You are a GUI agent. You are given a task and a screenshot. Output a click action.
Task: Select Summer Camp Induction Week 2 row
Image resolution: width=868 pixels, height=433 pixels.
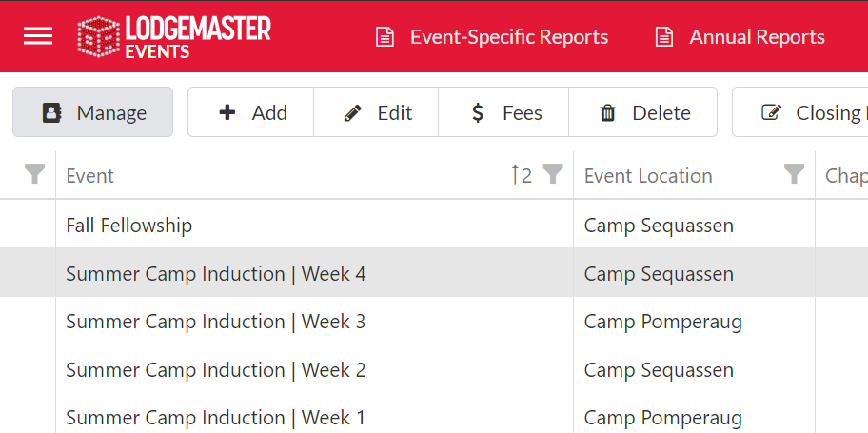click(215, 370)
